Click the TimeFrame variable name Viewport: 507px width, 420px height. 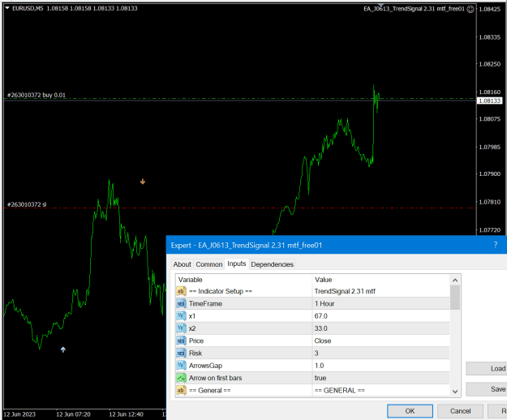(205, 304)
